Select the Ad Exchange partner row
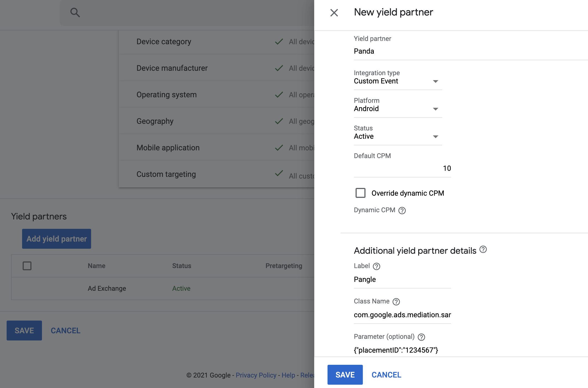This screenshot has width=588, height=388. tap(106, 288)
